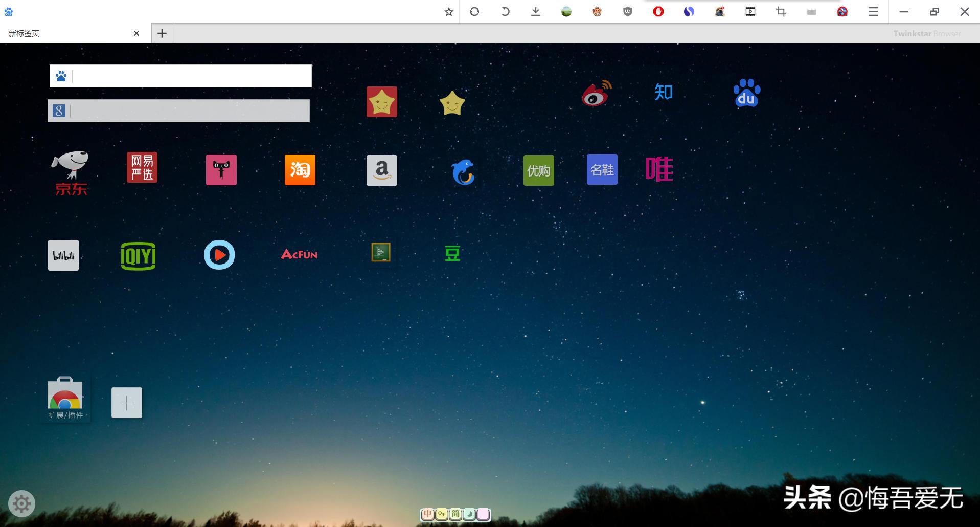
Task: Click the gray faded toolbar icon
Action: coord(812,12)
